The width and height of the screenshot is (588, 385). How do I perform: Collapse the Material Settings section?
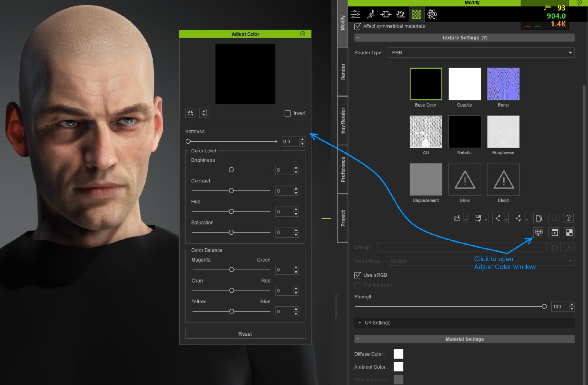click(358, 339)
